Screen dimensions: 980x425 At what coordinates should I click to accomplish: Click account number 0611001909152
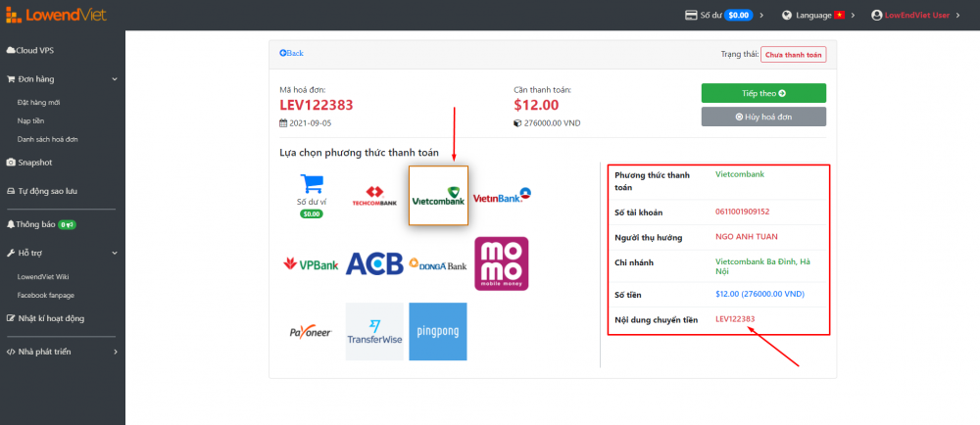tap(743, 212)
